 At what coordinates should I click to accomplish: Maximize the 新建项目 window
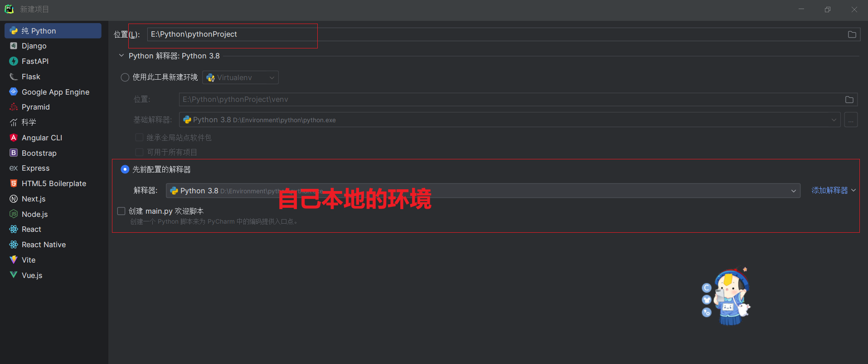pos(828,10)
